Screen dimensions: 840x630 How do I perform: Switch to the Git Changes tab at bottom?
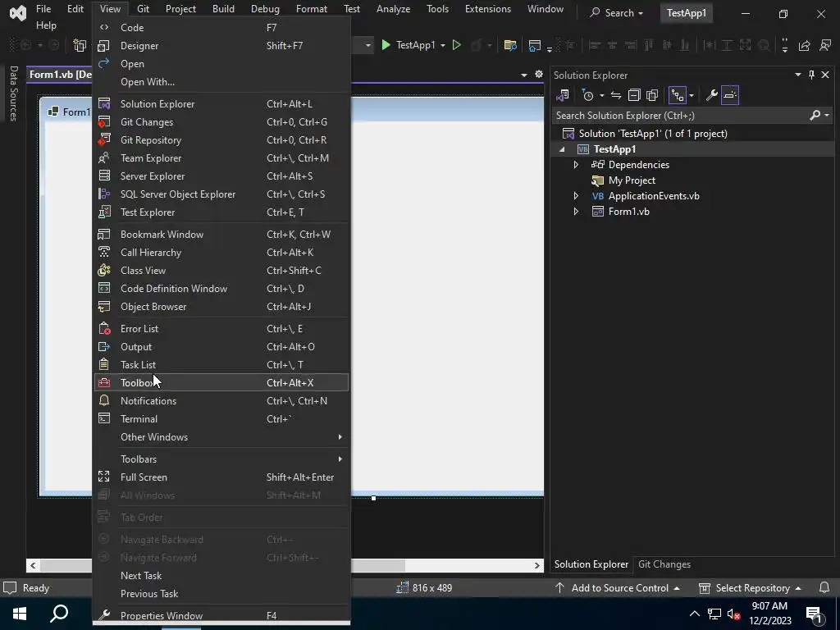click(664, 564)
